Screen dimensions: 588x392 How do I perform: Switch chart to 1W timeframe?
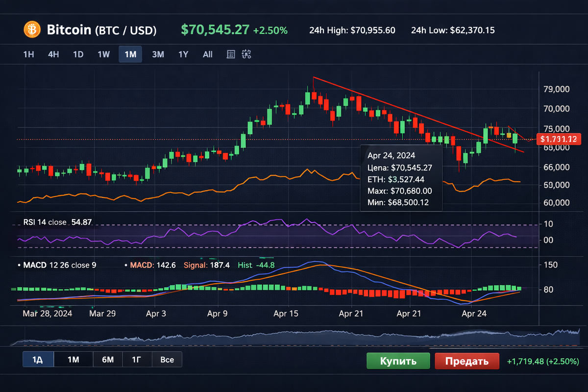[x=103, y=54]
